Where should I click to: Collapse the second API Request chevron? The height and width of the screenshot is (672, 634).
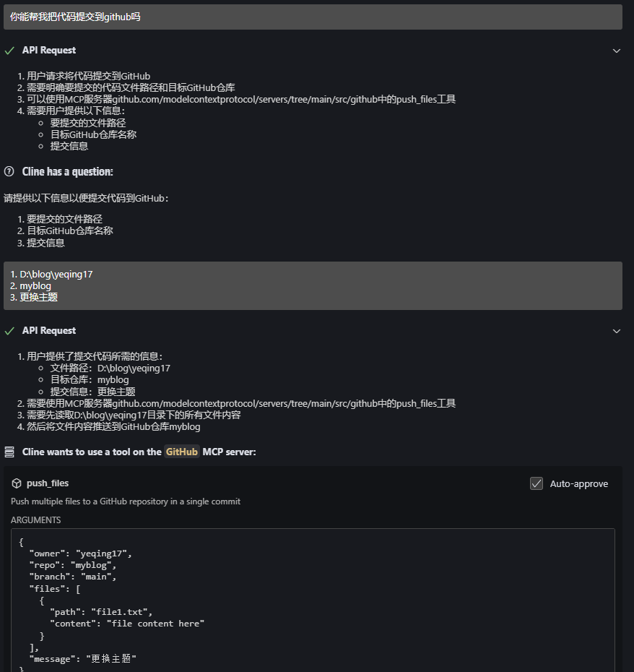coord(617,331)
